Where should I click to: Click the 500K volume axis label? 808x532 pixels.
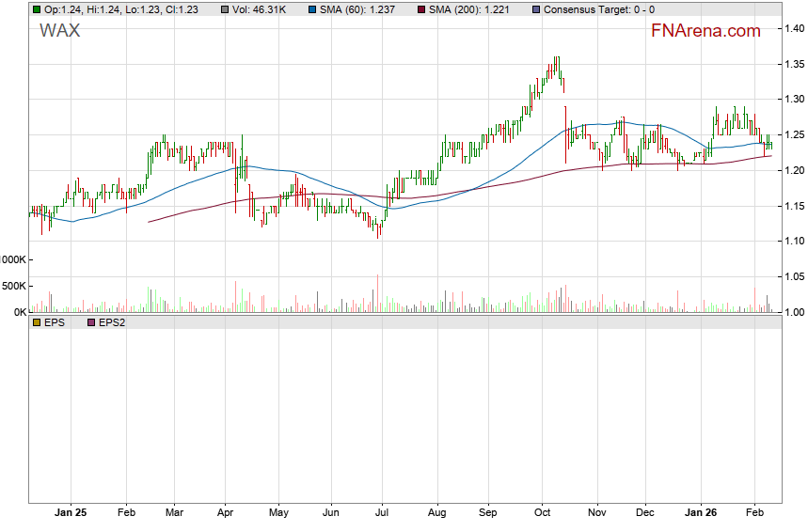(x=12, y=286)
